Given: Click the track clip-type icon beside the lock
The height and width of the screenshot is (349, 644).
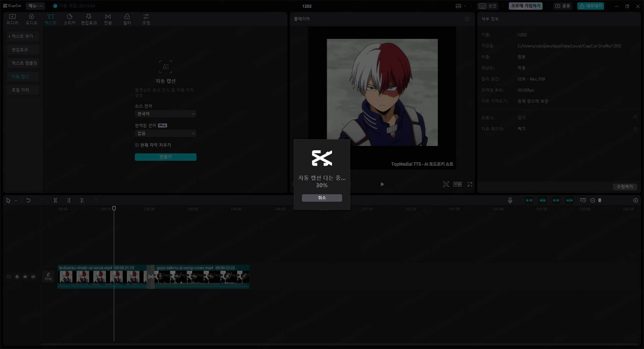Looking at the screenshot, I should click(x=9, y=277).
